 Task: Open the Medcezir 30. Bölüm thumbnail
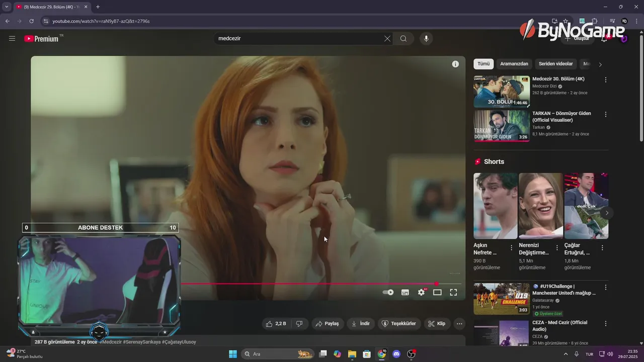502,92
